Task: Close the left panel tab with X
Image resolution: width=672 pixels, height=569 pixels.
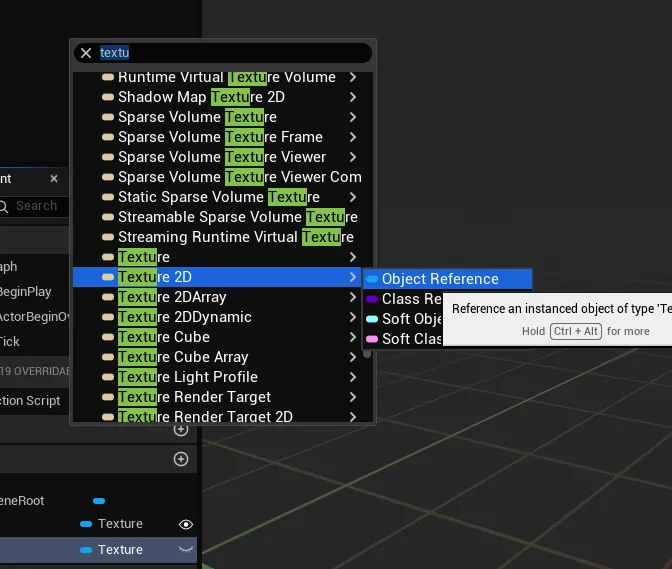Action: (x=54, y=179)
